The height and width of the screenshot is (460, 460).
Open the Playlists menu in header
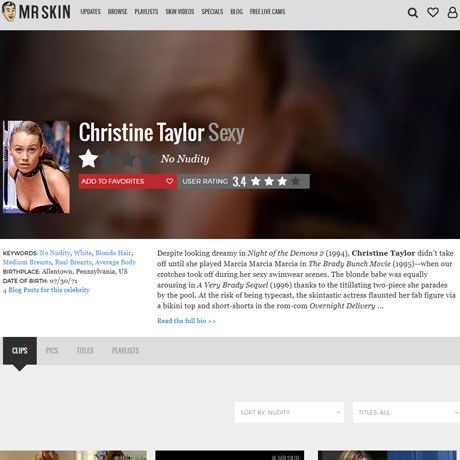coord(146,12)
